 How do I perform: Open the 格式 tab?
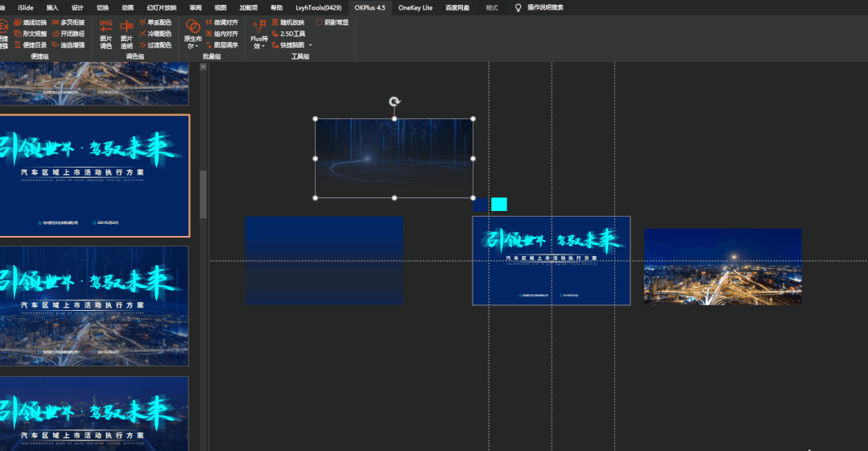(491, 8)
